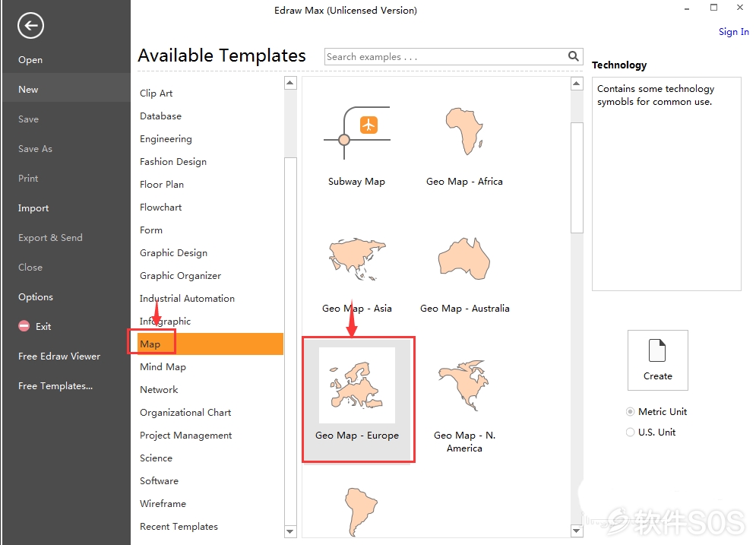Select the Wireframe category
This screenshot has width=756, height=545.
163,503
